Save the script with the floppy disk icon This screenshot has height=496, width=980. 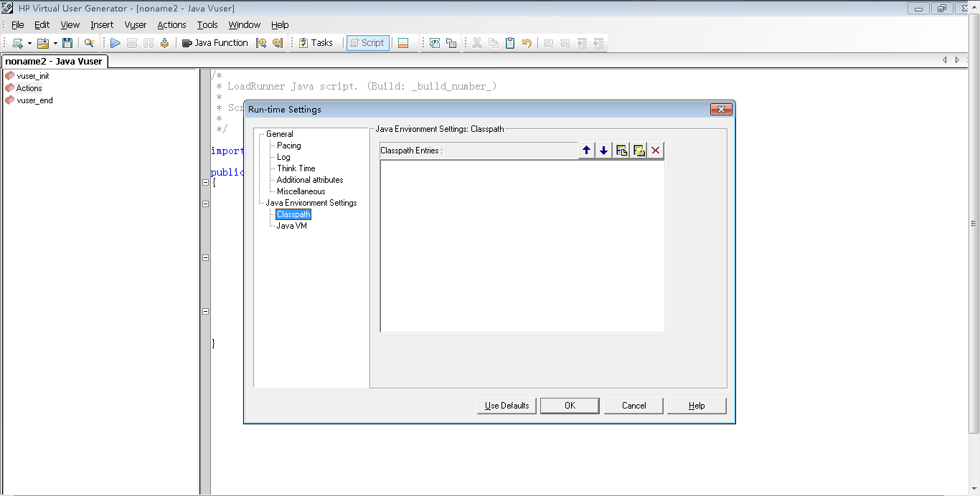(67, 43)
